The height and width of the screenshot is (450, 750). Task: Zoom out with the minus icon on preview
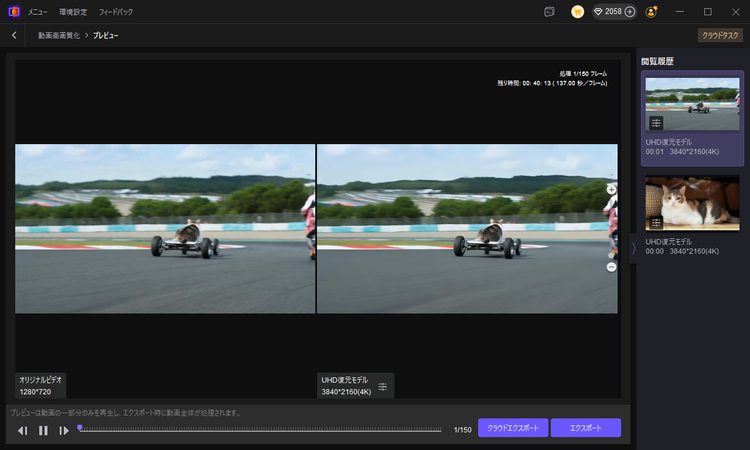pos(611,267)
